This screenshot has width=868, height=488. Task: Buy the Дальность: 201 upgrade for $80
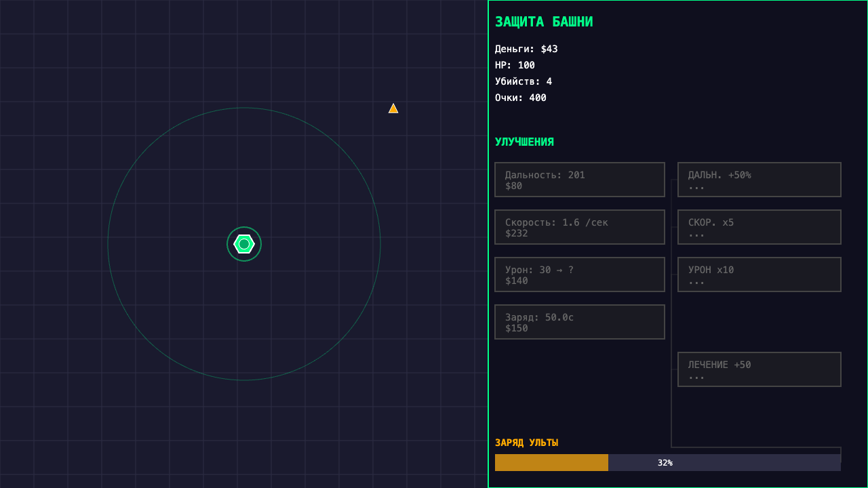click(x=580, y=180)
